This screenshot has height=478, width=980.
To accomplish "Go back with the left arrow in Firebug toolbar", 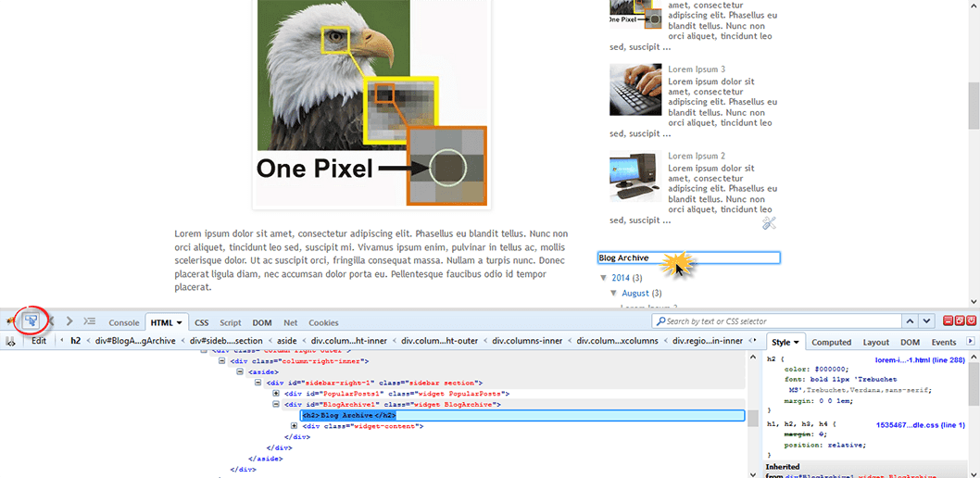I will [51, 321].
